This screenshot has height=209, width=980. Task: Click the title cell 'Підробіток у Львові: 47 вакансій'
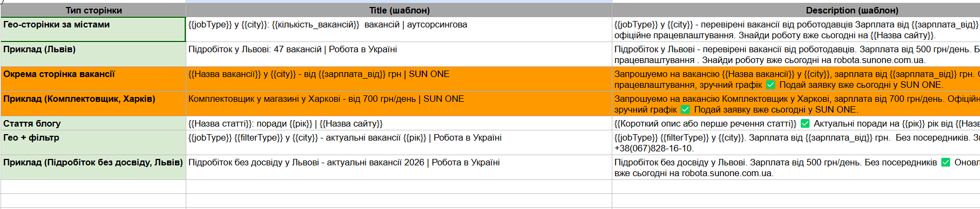click(x=399, y=54)
